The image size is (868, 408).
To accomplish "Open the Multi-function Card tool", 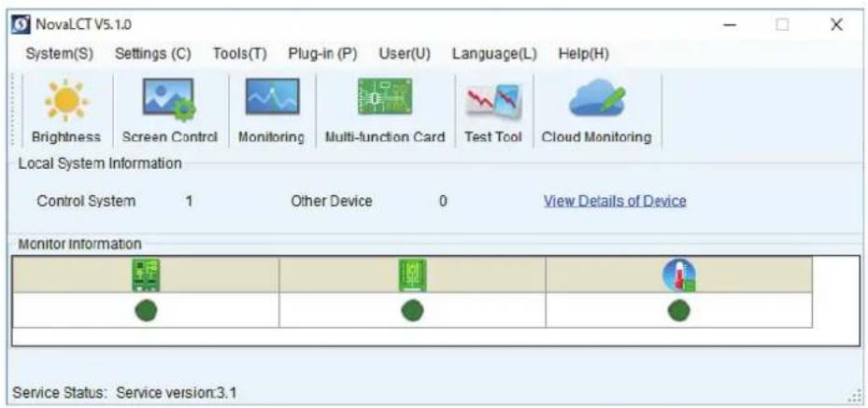I will pyautogui.click(x=385, y=110).
